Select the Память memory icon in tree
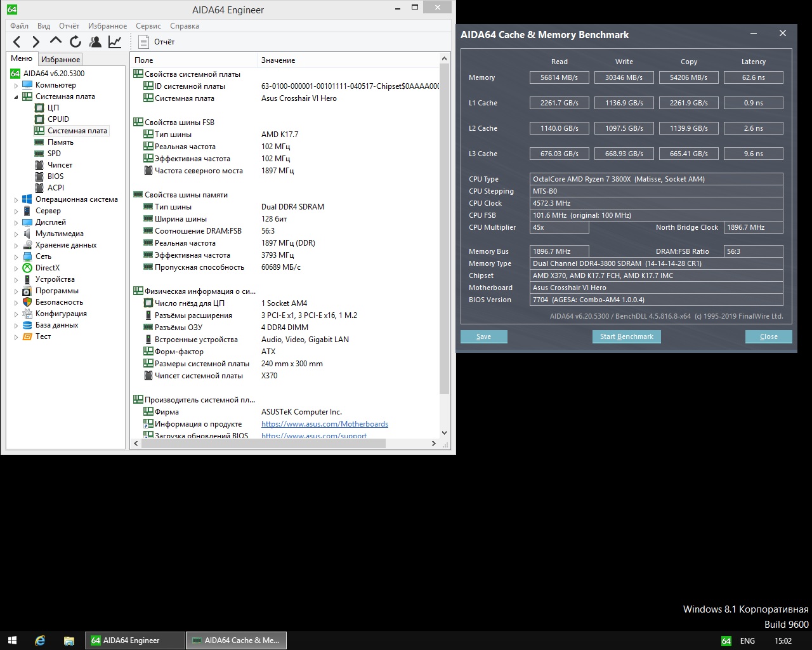 tap(39, 142)
